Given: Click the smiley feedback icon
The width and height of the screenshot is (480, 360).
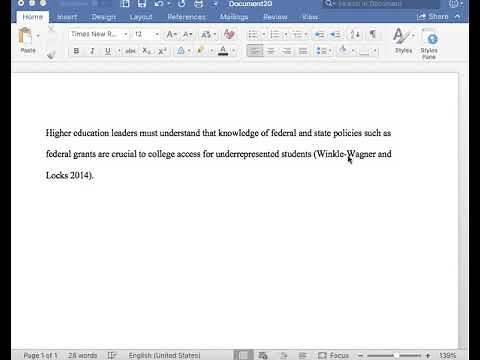Looking at the screenshot, I should (x=454, y=4).
